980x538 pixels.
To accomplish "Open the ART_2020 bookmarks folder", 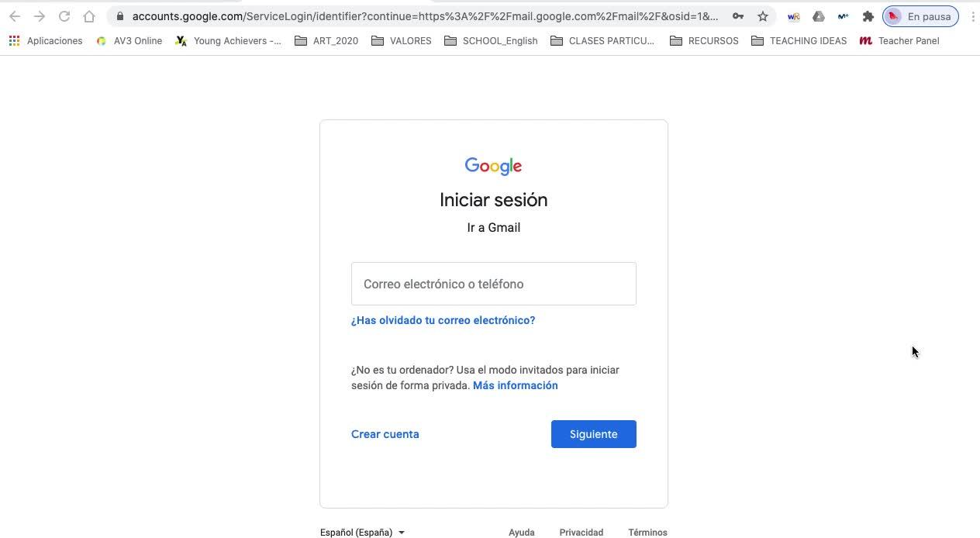I will pyautogui.click(x=326, y=40).
